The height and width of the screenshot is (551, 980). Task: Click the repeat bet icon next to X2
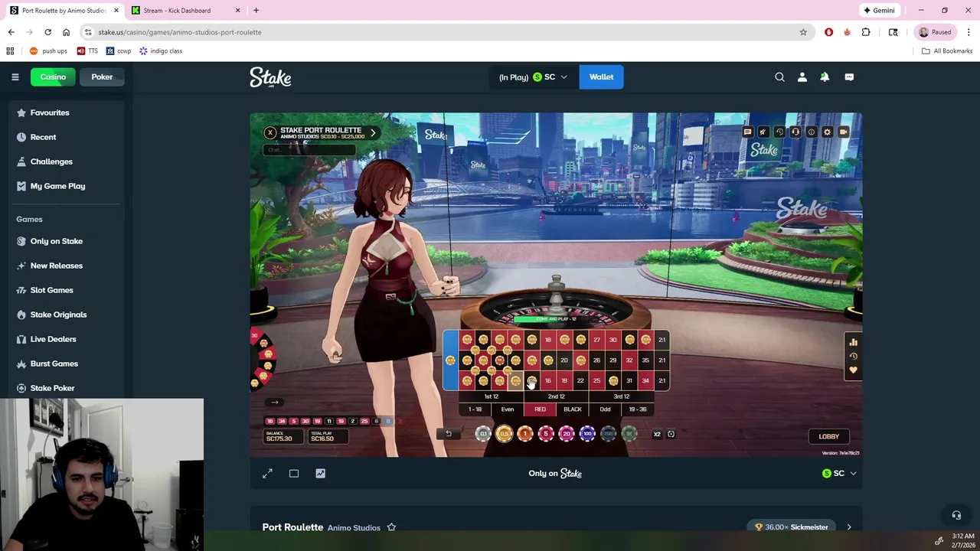tap(671, 434)
